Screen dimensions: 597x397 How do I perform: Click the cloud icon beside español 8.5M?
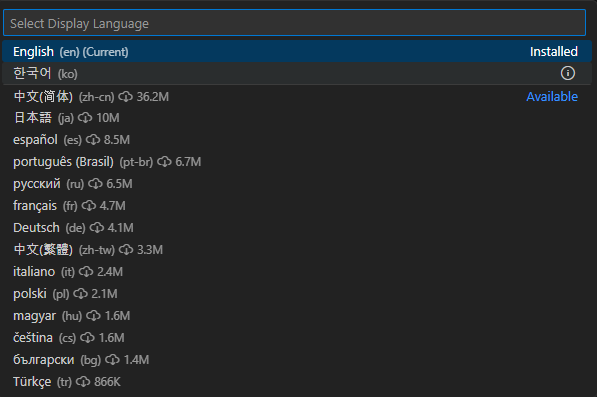(x=93, y=140)
